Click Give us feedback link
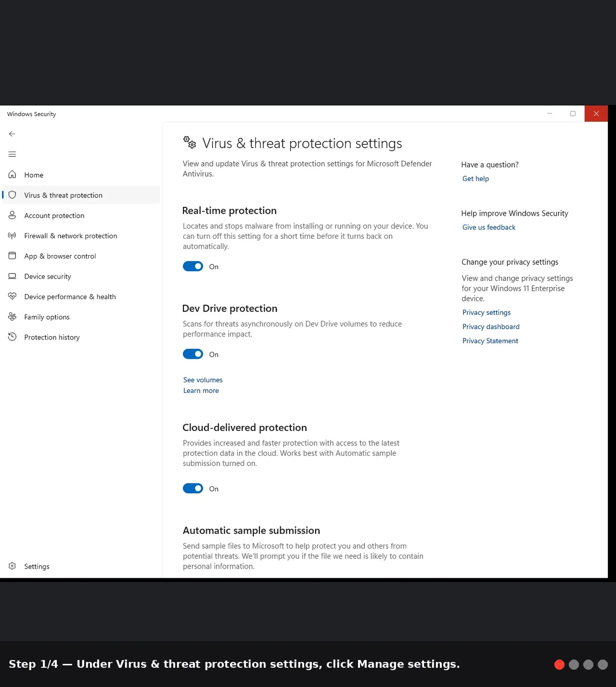The image size is (616, 687). (x=488, y=227)
